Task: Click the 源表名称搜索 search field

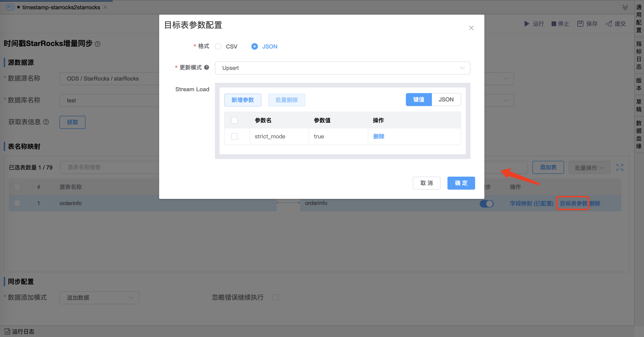Action: point(109,167)
